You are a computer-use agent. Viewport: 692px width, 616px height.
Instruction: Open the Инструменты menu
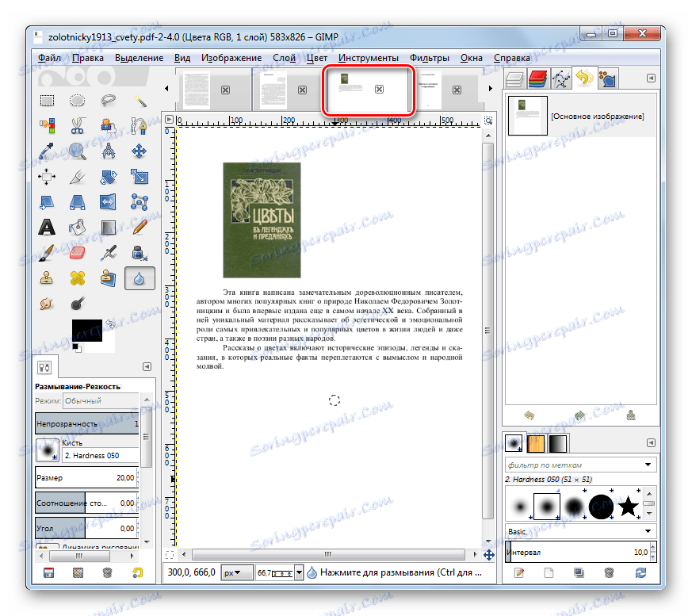[369, 58]
